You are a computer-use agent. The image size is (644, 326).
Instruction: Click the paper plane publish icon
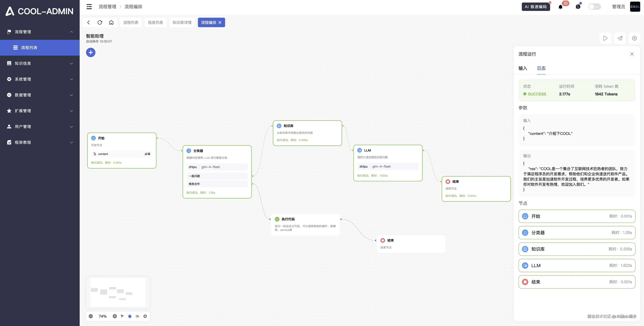(620, 38)
